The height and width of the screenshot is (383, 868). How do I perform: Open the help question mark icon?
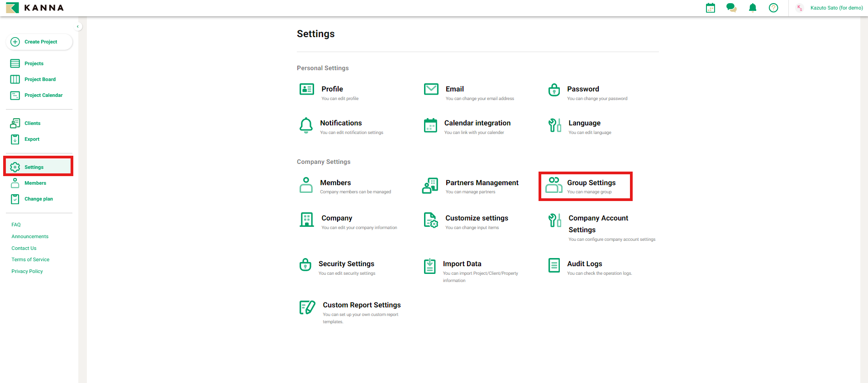pyautogui.click(x=773, y=8)
